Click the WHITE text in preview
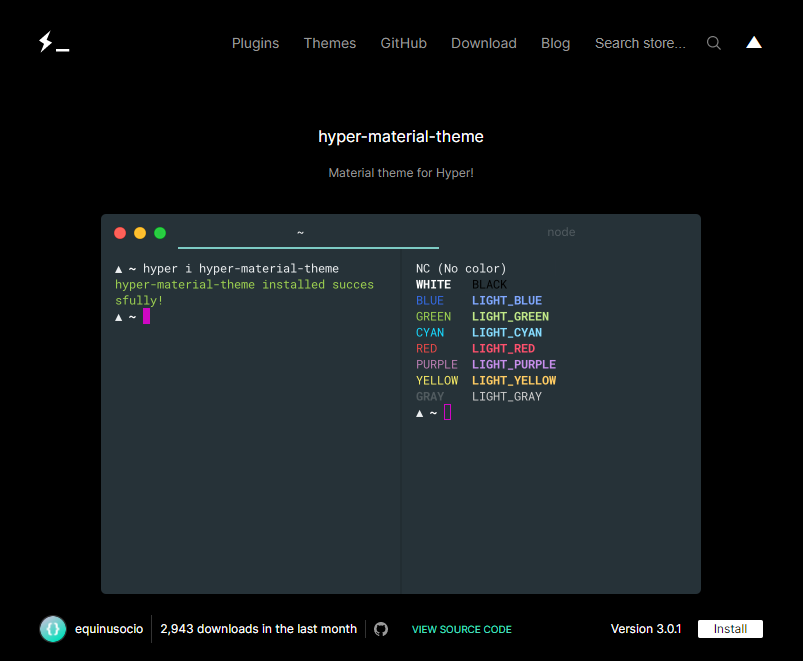803x661 pixels. pyautogui.click(x=433, y=285)
